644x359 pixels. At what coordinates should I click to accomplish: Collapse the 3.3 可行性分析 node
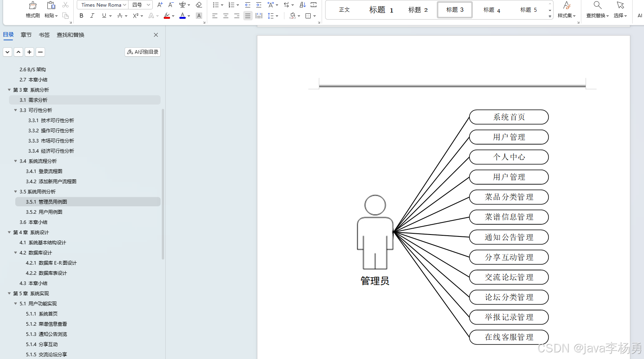point(16,110)
